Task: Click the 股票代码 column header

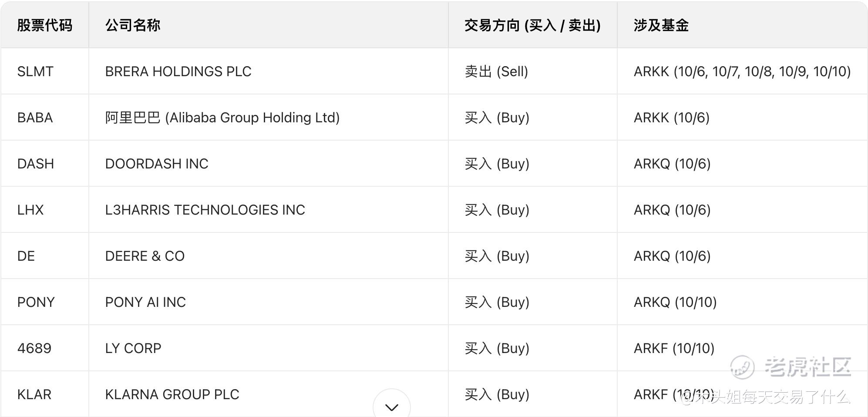Action: click(x=45, y=25)
